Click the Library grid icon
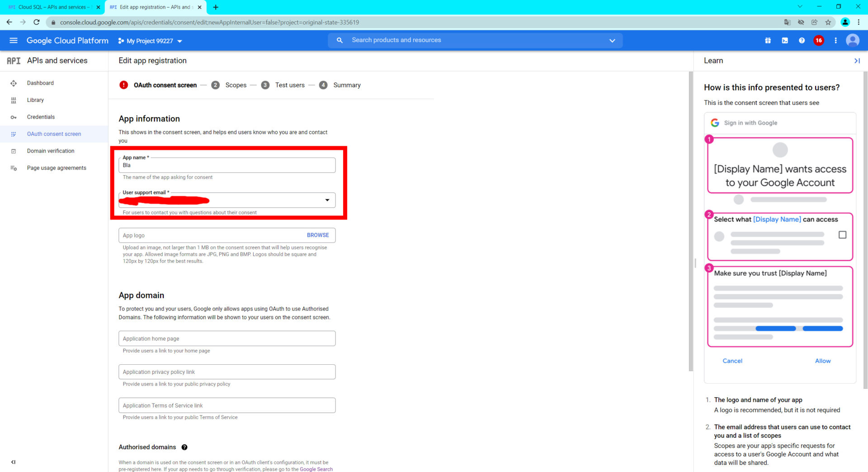The width and height of the screenshot is (868, 472). tap(14, 100)
